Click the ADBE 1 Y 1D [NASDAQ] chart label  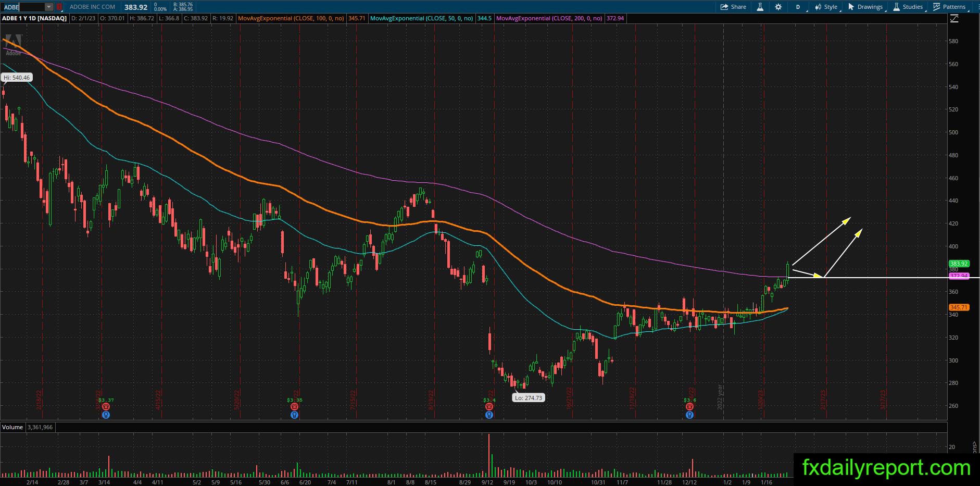click(x=34, y=18)
